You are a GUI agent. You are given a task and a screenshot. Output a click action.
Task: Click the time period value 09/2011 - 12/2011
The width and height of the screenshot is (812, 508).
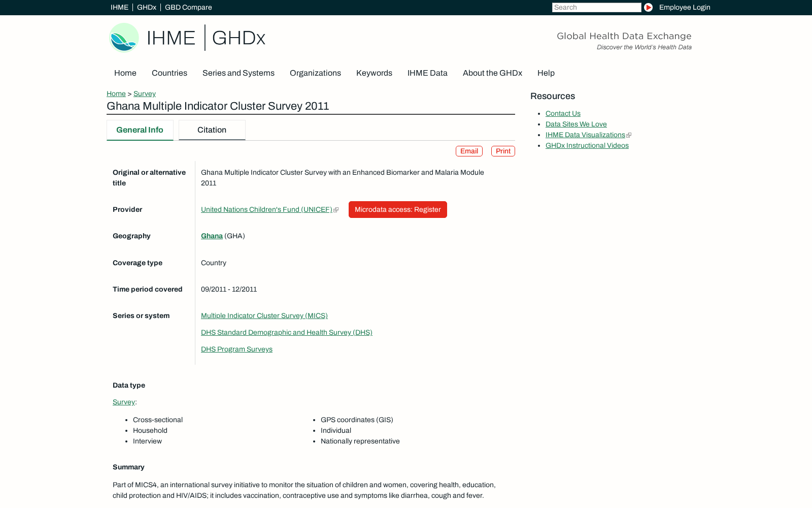pos(229,290)
